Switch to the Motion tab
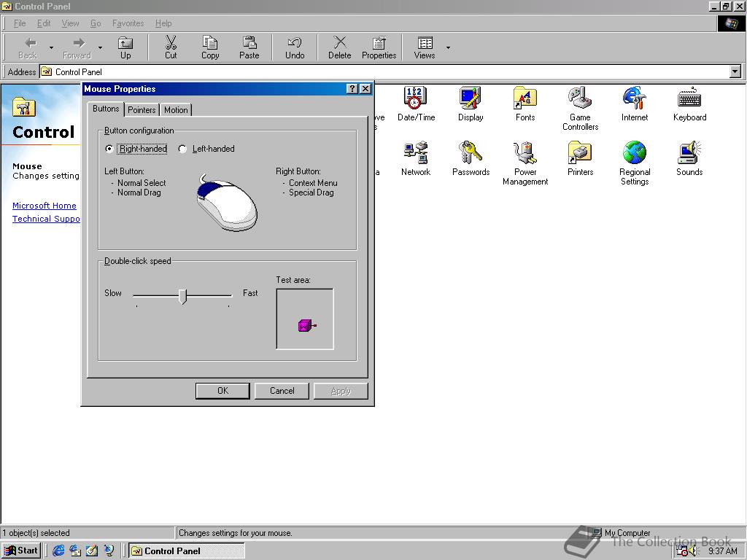Image resolution: width=747 pixels, height=560 pixels. click(x=176, y=110)
